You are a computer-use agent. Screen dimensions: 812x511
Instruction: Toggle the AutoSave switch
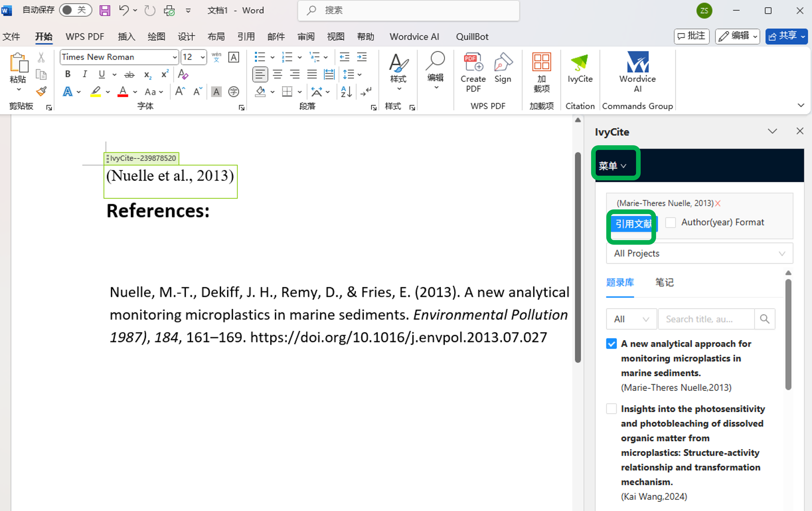coord(76,10)
